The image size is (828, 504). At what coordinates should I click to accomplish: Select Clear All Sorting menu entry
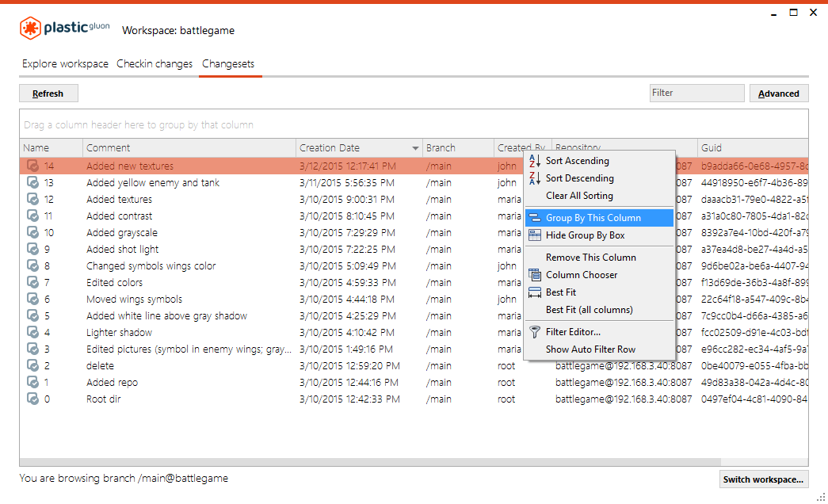(x=599, y=196)
